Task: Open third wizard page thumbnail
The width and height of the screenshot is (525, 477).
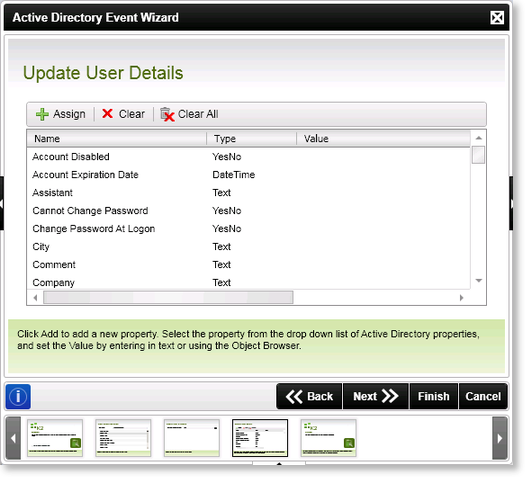Action: point(192,438)
